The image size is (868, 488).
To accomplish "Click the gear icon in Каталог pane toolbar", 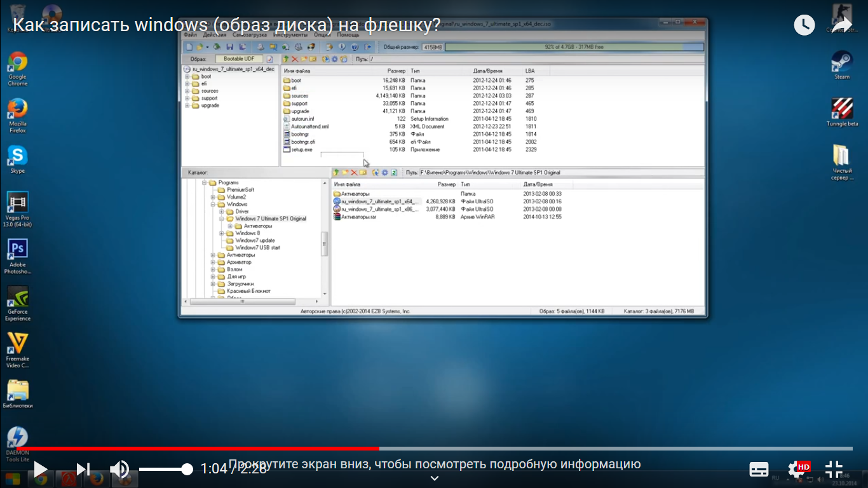I will [x=385, y=172].
